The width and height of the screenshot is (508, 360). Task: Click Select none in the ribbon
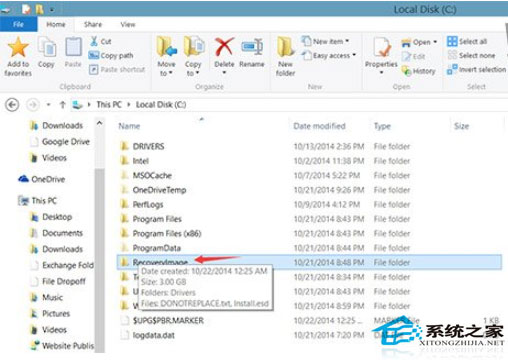(471, 55)
